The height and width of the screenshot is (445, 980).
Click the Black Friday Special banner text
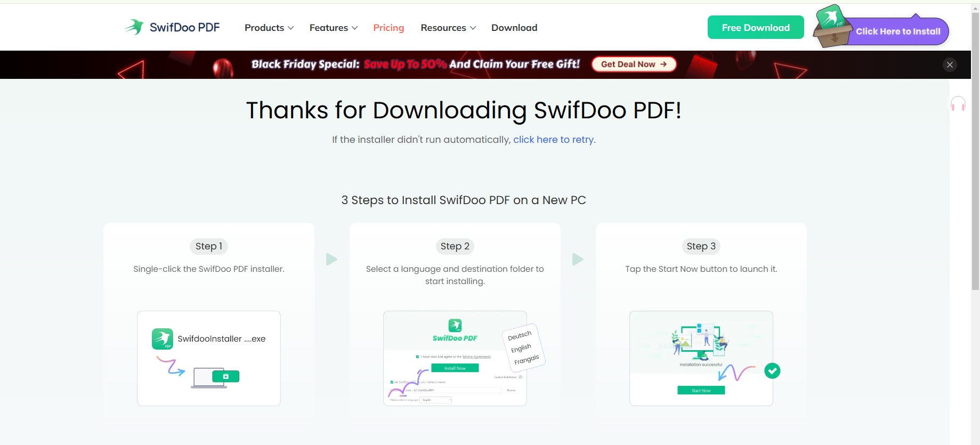tap(416, 64)
